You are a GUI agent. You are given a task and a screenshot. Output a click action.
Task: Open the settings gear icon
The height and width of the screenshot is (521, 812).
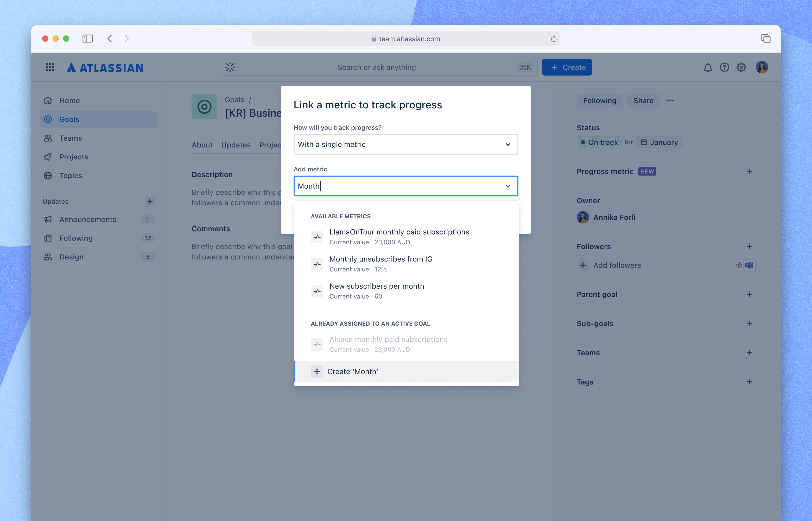741,67
